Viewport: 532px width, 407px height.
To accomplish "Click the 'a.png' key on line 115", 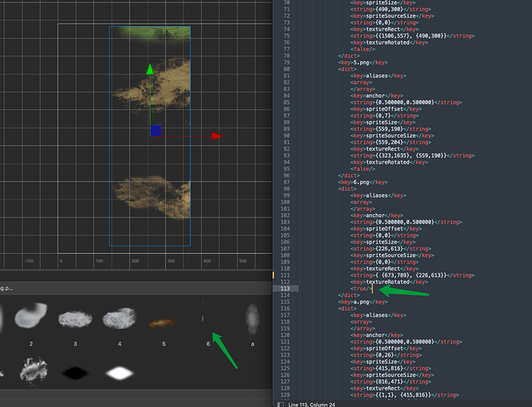I will pyautogui.click(x=361, y=302).
